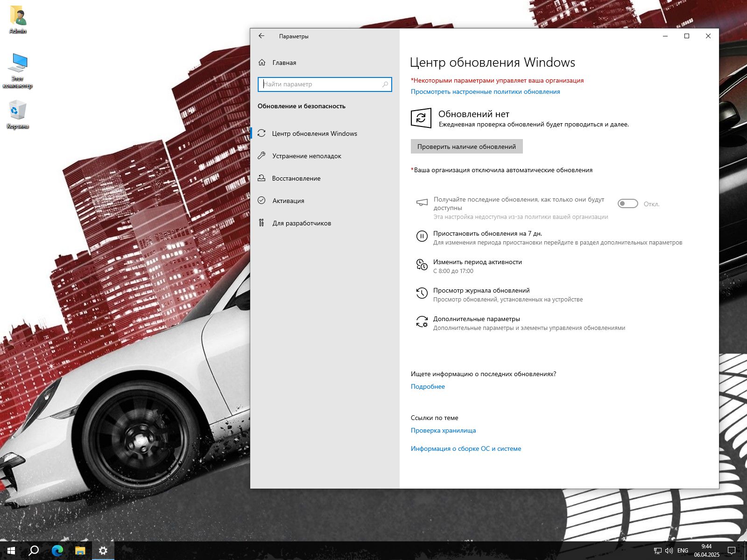The image size is (747, 560).
Task: Click the history icon for Просмотр журнала обновлений
Action: pyautogui.click(x=422, y=294)
